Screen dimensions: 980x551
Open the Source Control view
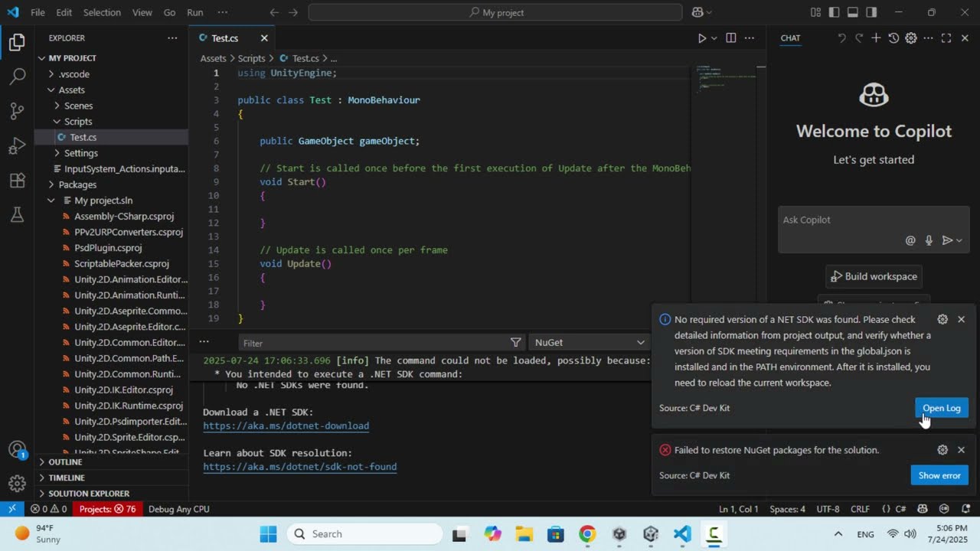pos(17,111)
